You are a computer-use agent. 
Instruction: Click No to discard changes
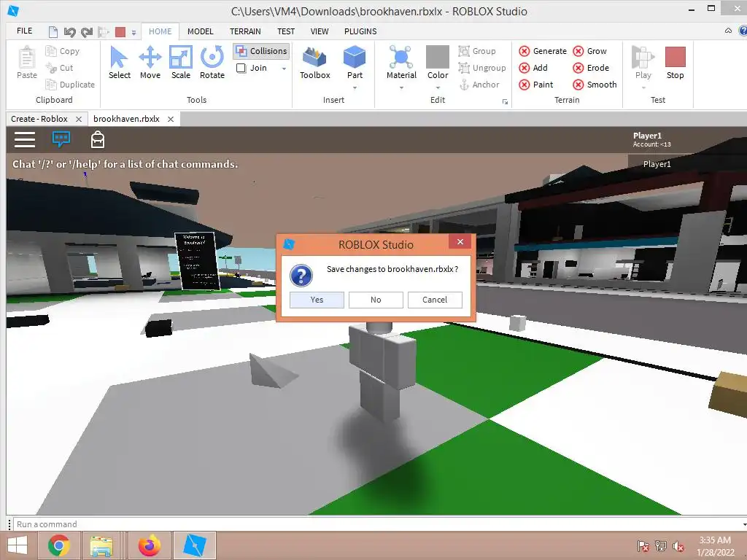pyautogui.click(x=376, y=300)
